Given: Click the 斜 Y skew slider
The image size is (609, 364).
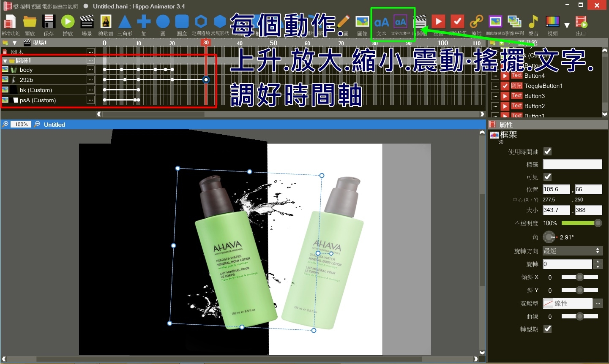Looking at the screenshot, I should [580, 290].
